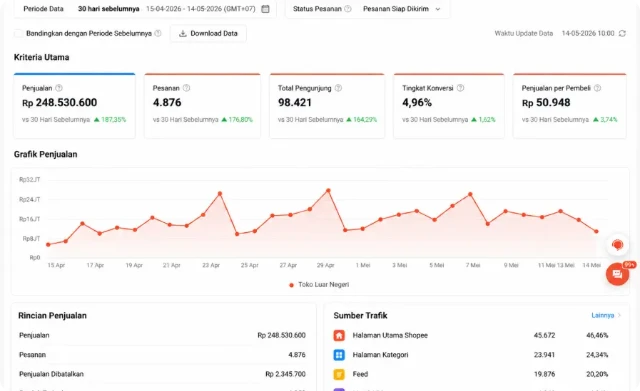The height and width of the screenshot is (391, 640).
Task: Click the 45.672 visitor count
Action: point(544,335)
